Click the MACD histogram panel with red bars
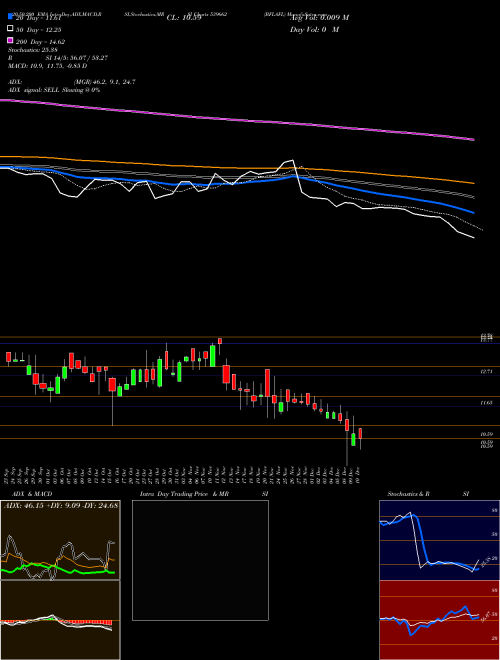The height and width of the screenshot is (660, 500). [60, 620]
